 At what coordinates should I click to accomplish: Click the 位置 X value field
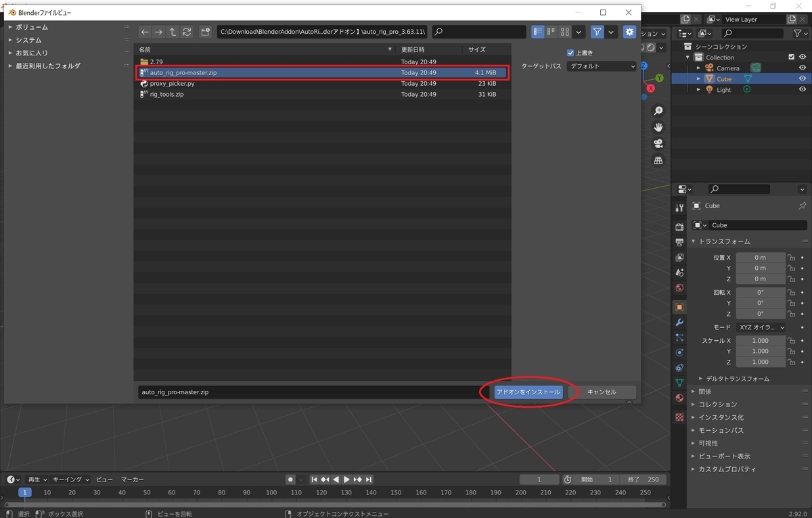pyautogui.click(x=761, y=258)
